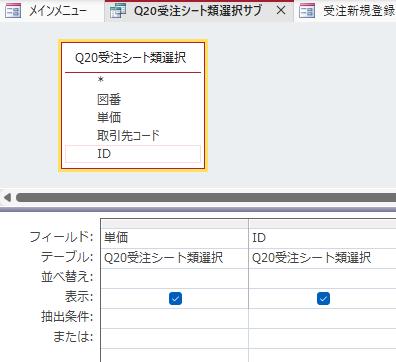The width and height of the screenshot is (396, 362).
Task: Click the 並べ替え cell for the ID column
Action: click(x=322, y=278)
